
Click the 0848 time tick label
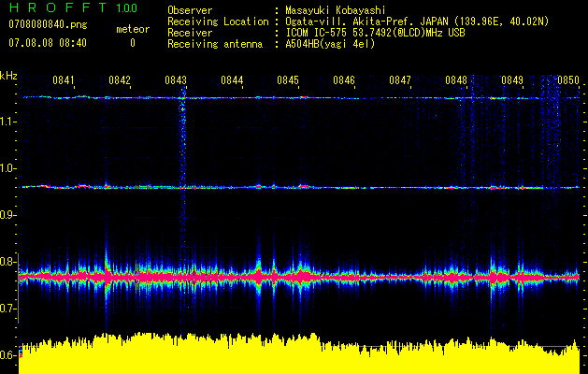click(x=456, y=81)
